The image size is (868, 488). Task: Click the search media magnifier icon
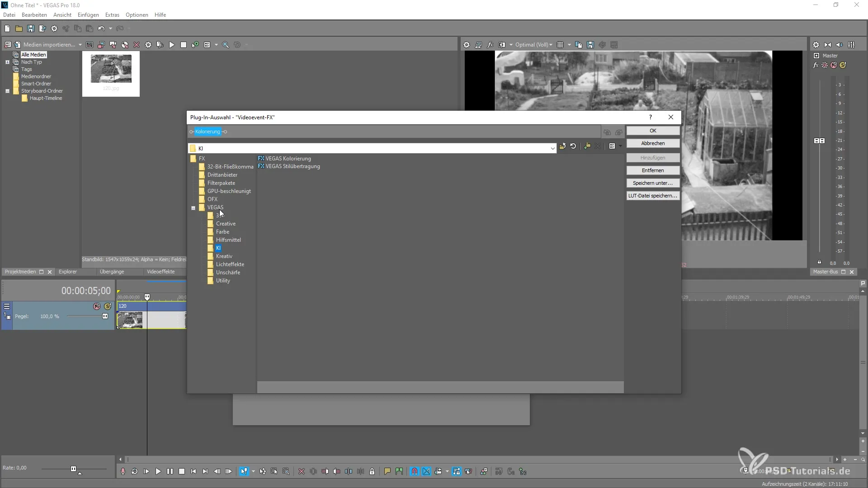click(x=225, y=45)
